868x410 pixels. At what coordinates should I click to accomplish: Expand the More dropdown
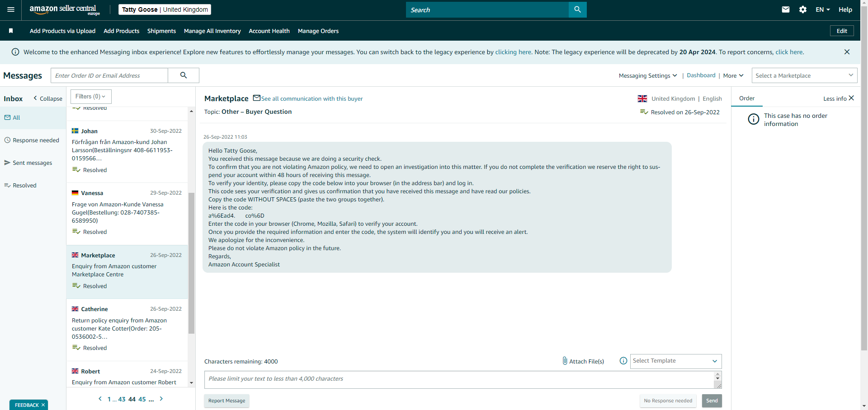[x=733, y=75]
